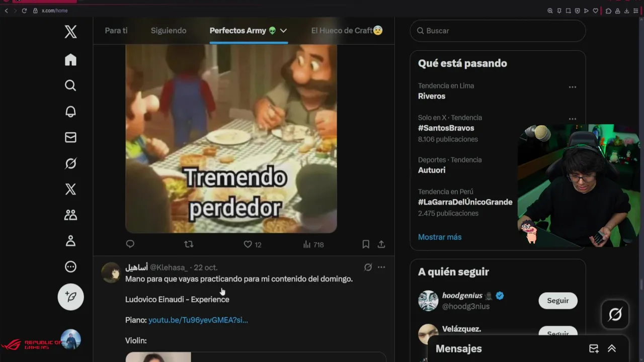Bookmark the Tremendo perdedor post

[366, 244]
